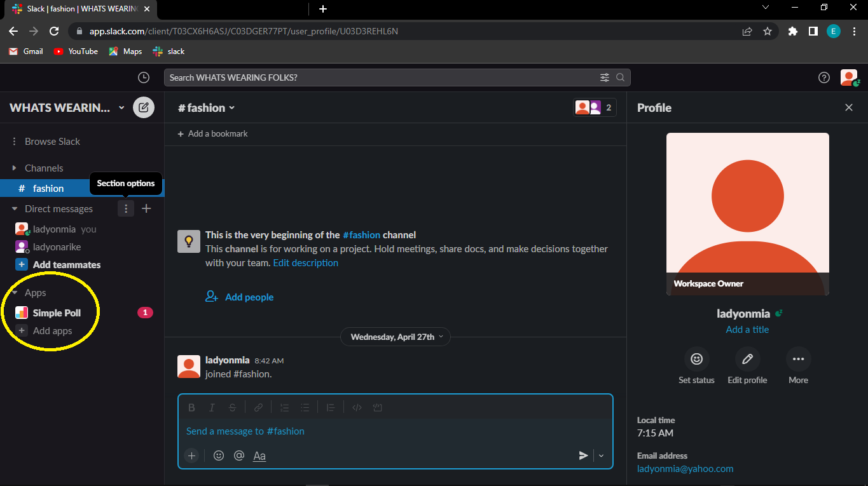
Task: Click the ladyonmia sender name on the message
Action: (227, 360)
